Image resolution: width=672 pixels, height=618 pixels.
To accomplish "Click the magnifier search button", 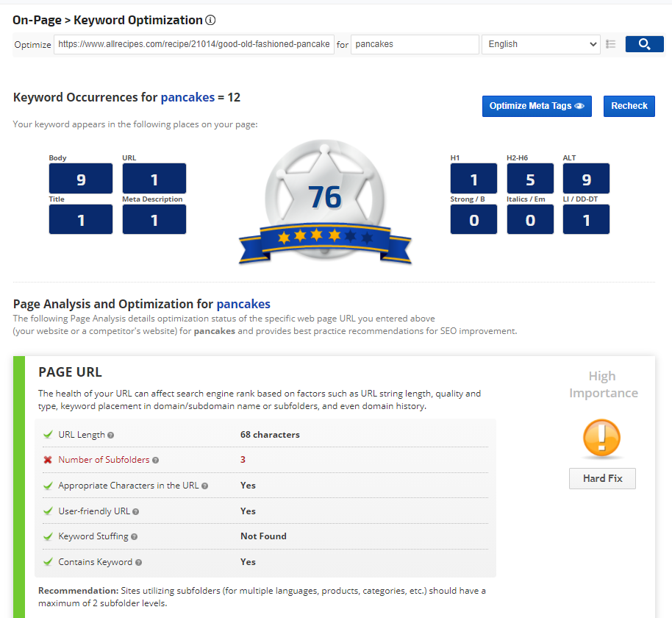I will click(x=644, y=44).
